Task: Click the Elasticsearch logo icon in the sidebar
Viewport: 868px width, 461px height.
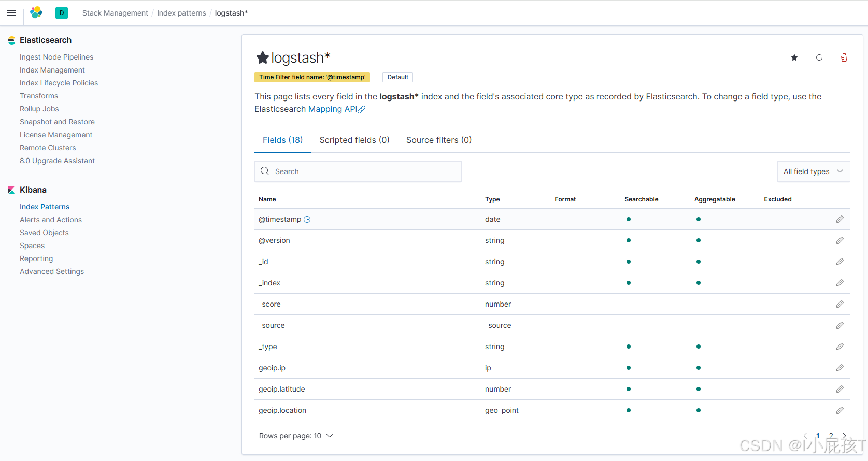Action: (11, 40)
